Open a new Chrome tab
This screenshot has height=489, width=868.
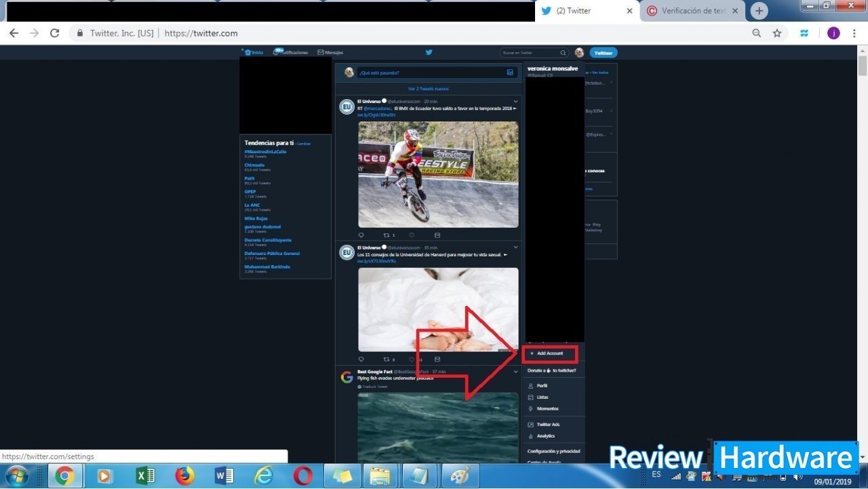click(759, 11)
